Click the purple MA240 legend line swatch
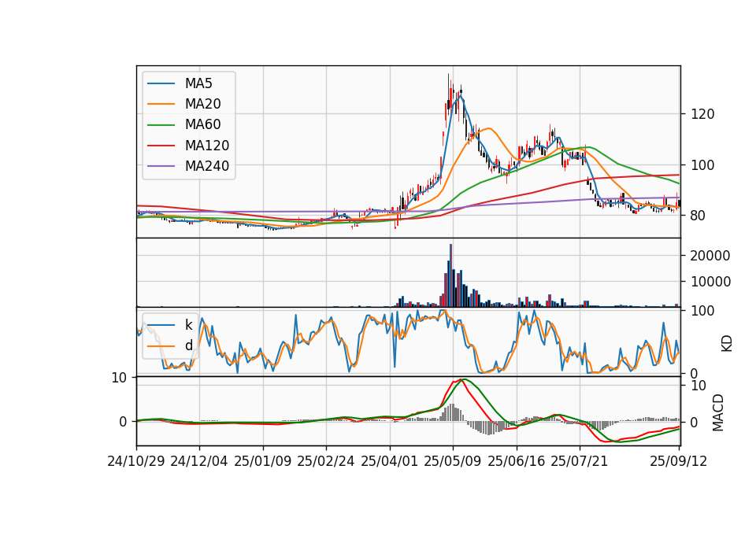The width and height of the screenshot is (756, 543). click(161, 166)
